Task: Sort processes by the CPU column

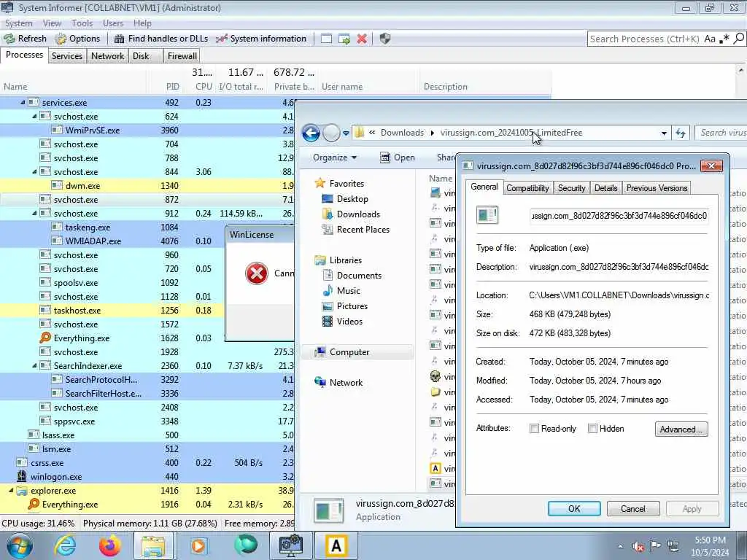Action: click(204, 87)
